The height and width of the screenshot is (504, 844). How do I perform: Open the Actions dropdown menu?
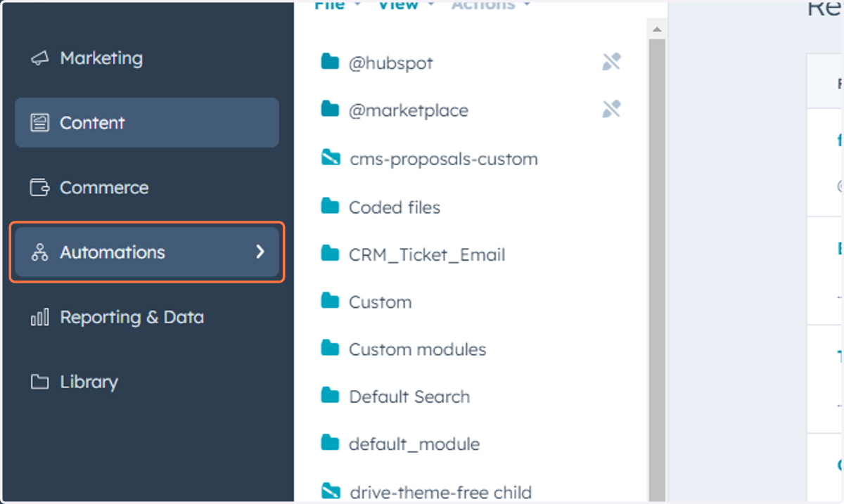point(491,5)
